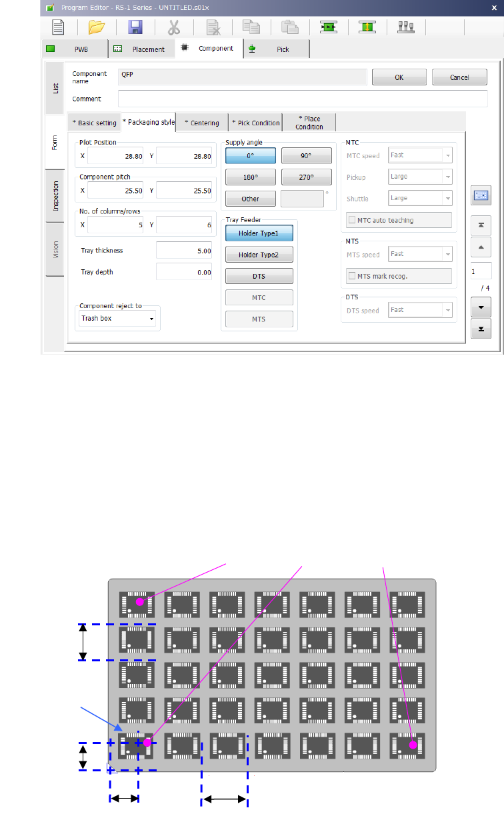Click the Comment input field

coord(303,99)
